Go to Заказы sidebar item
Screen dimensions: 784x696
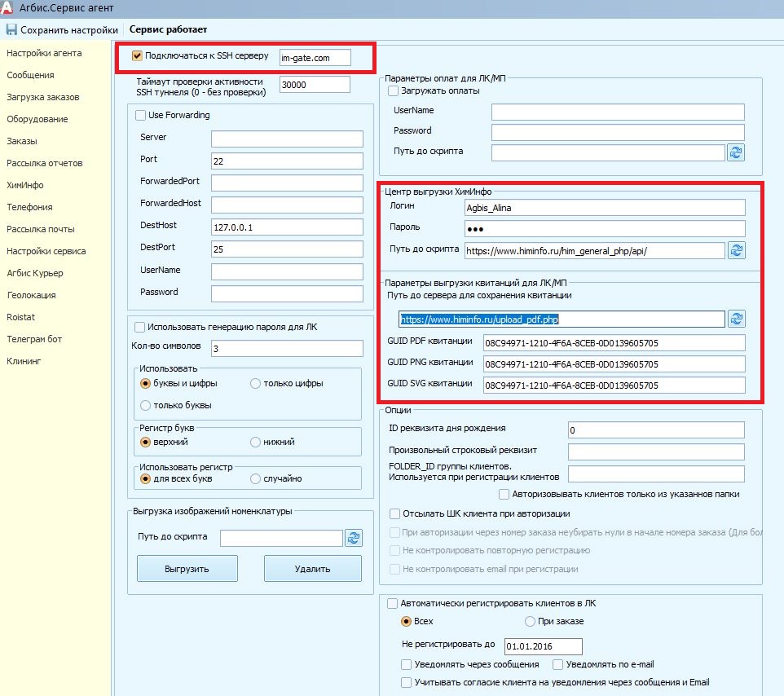click(x=22, y=141)
